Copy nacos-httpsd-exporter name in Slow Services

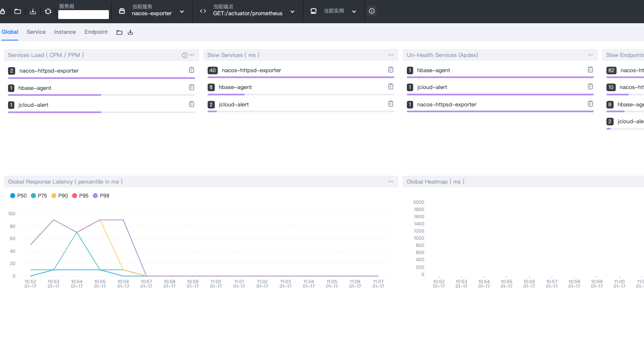coord(391,70)
